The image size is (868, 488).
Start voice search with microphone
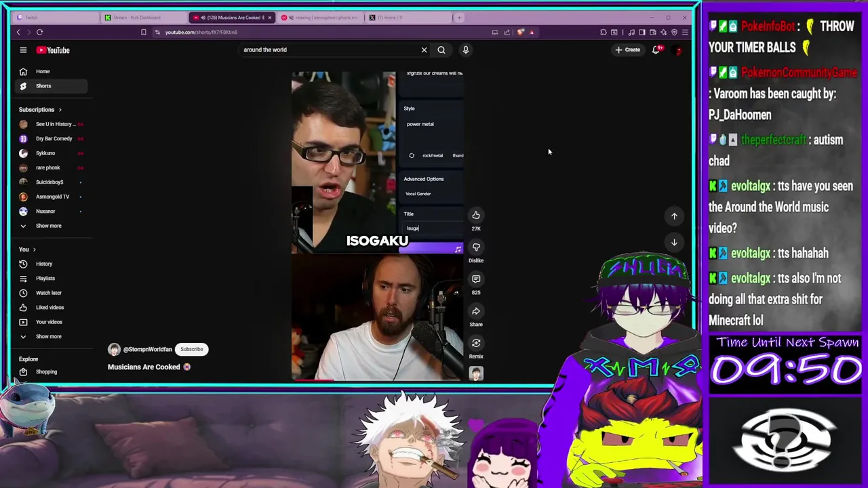coord(465,49)
